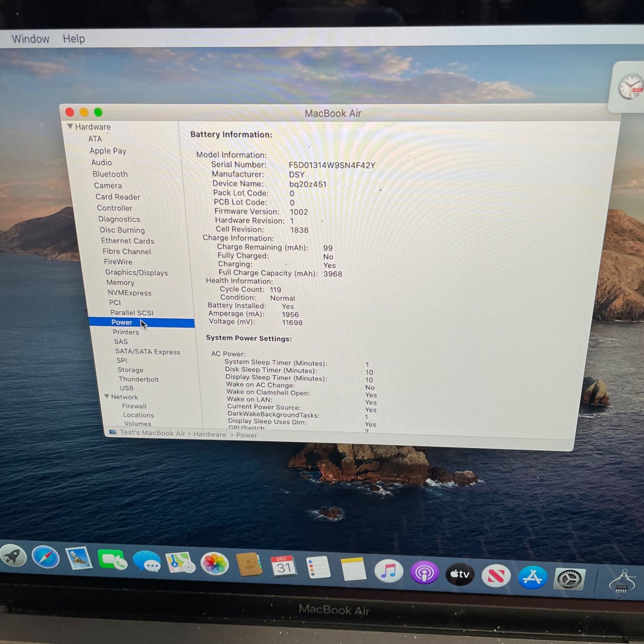644x644 pixels.
Task: Select Parallel SCSI in the sidebar
Action: point(132,313)
